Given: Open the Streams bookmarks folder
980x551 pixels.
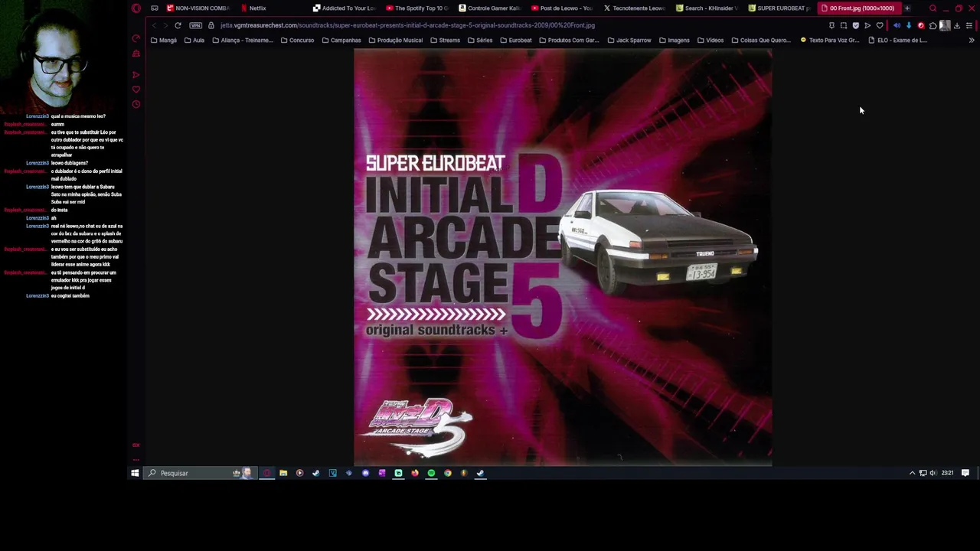Looking at the screenshot, I should 446,41.
